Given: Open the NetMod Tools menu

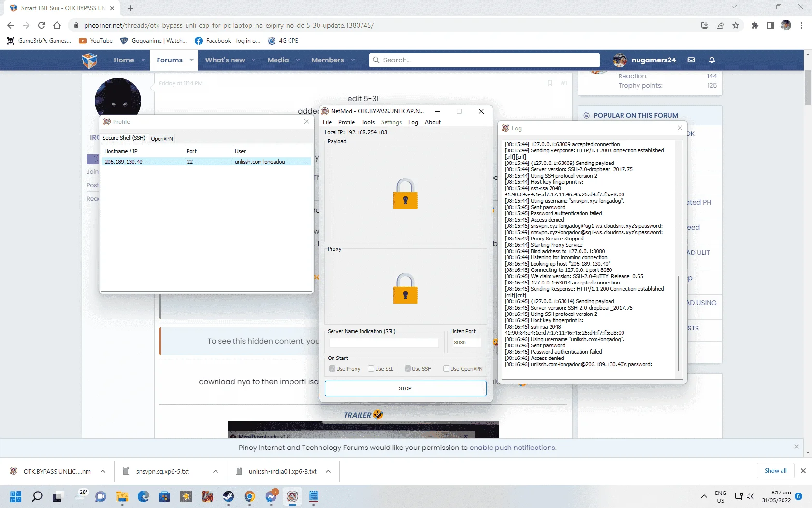Looking at the screenshot, I should tap(368, 122).
